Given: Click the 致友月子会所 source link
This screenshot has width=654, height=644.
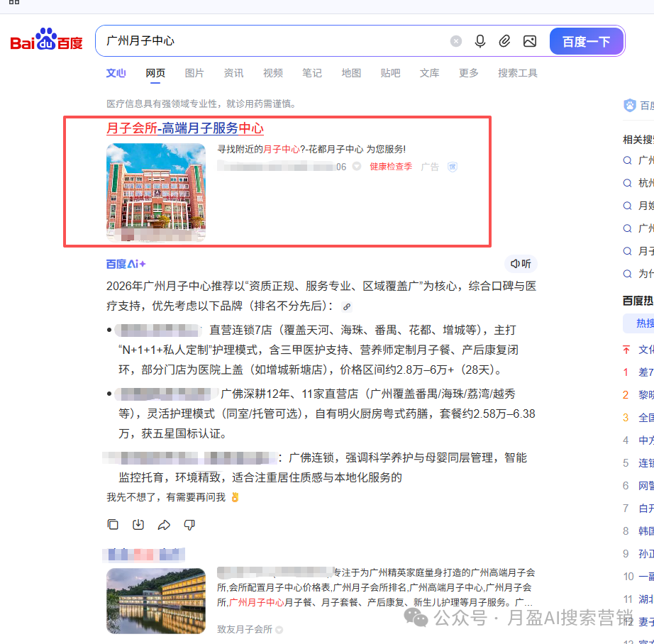Looking at the screenshot, I should 245,629.
